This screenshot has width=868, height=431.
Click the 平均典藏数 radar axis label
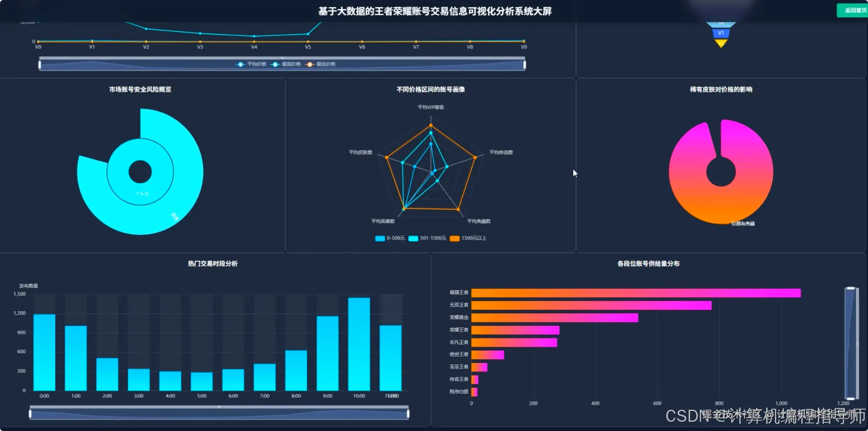479,222
